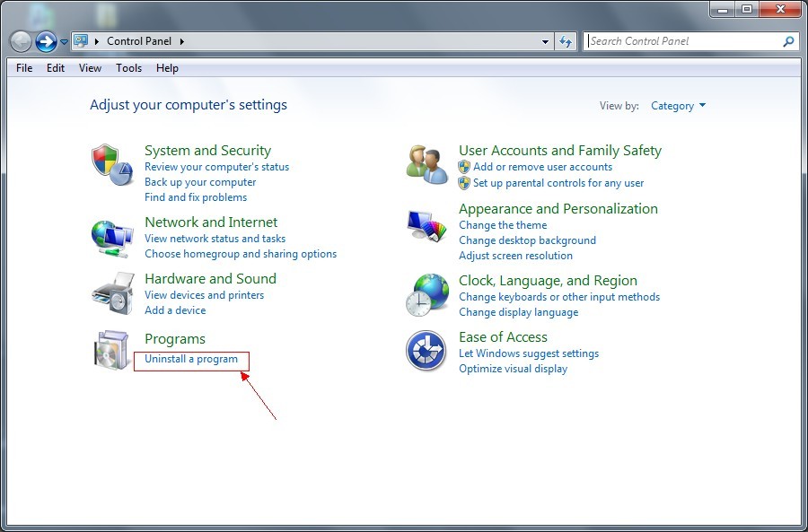This screenshot has height=532, width=808.
Task: Open the View by Category dropdown
Action: point(678,106)
